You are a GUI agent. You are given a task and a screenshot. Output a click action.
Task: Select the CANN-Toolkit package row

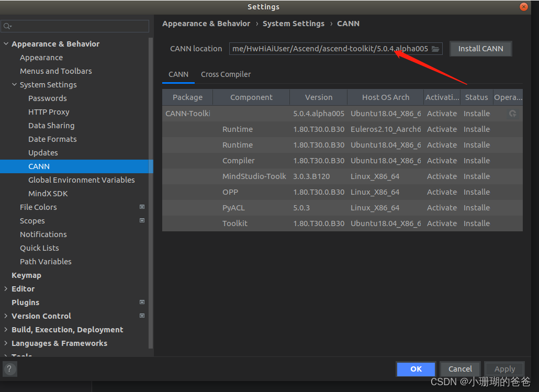click(x=342, y=114)
